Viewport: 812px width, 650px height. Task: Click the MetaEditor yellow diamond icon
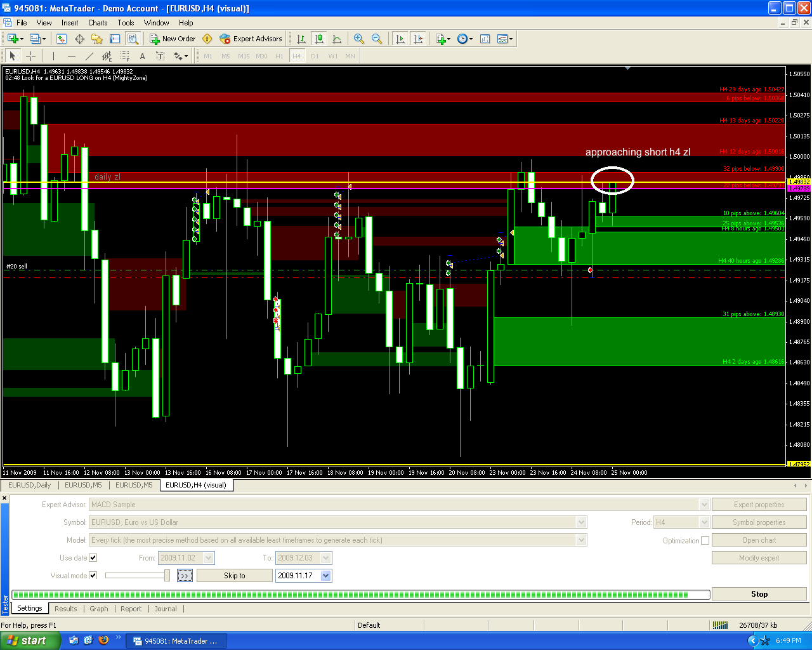(207, 39)
